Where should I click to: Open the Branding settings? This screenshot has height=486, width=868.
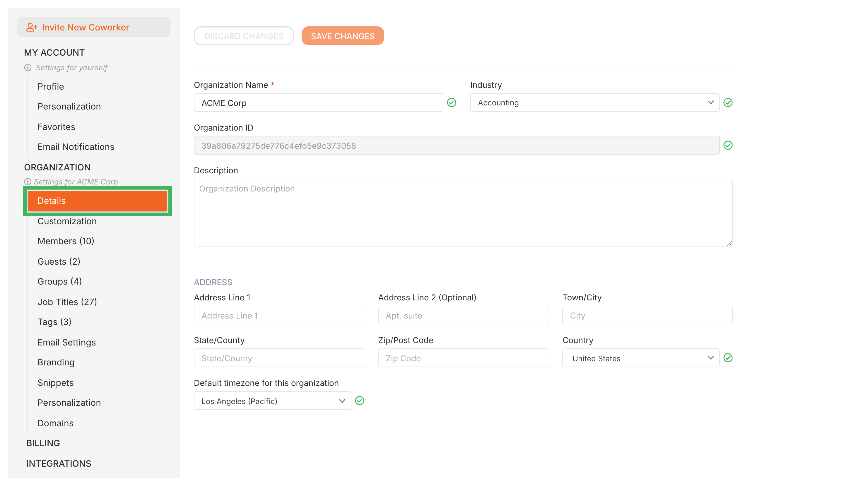tap(56, 362)
